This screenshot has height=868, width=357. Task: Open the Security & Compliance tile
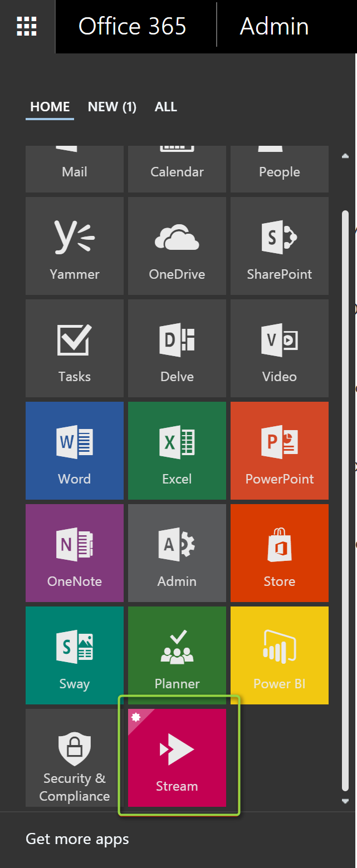click(x=75, y=757)
